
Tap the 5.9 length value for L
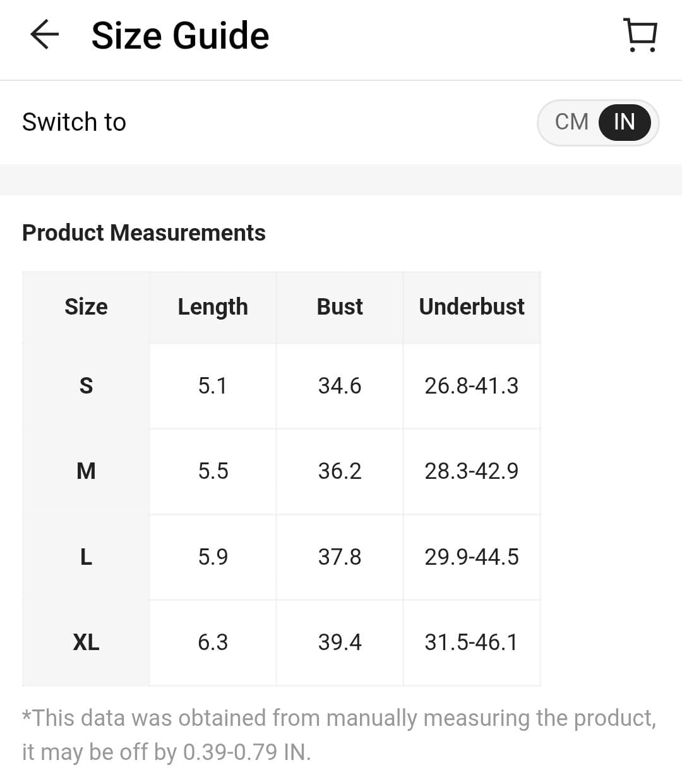tap(213, 557)
